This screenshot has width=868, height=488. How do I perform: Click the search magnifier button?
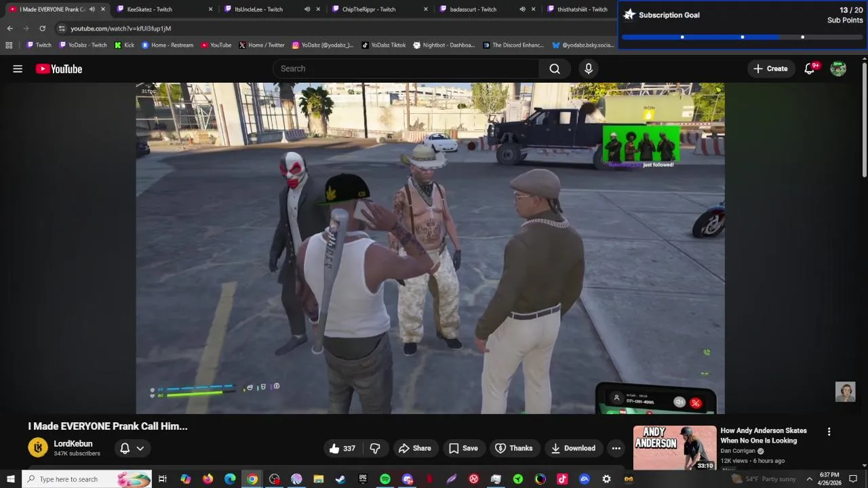(555, 68)
